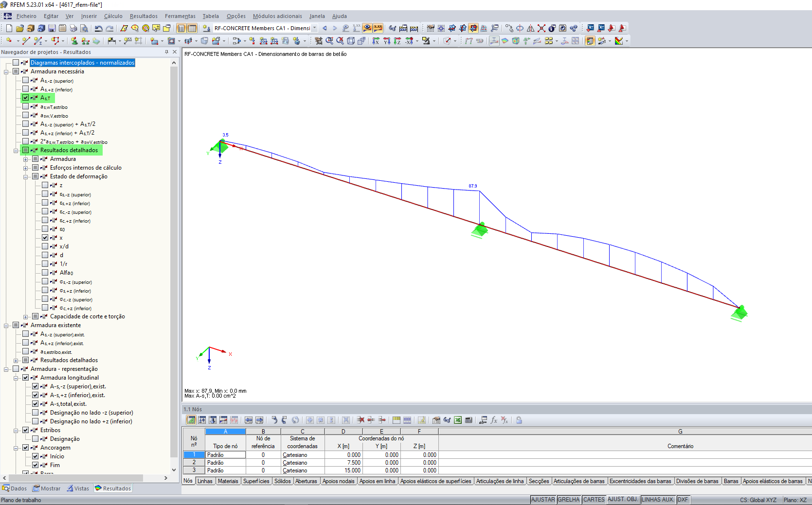The height and width of the screenshot is (505, 812).
Task: Open the Ficheiro menu
Action: [26, 16]
